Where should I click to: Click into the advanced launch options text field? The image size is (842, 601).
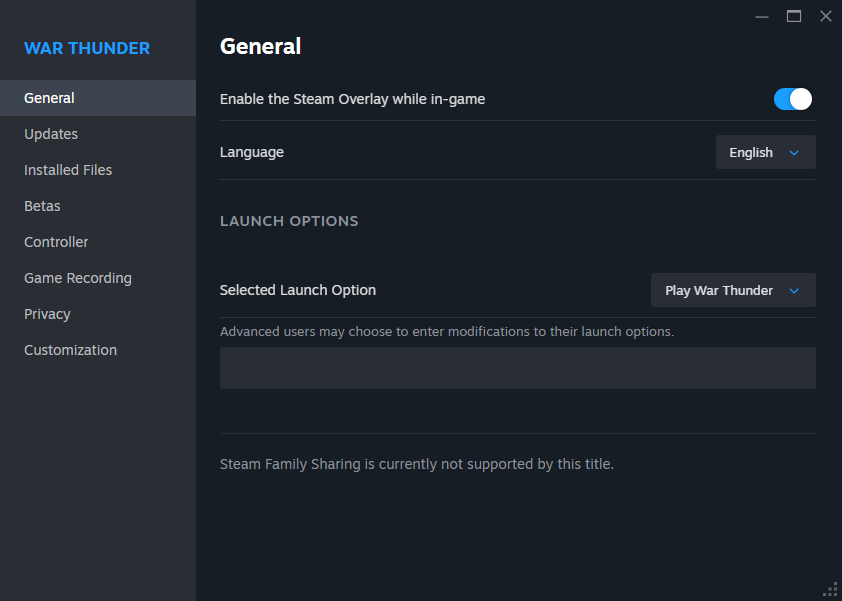coord(517,368)
